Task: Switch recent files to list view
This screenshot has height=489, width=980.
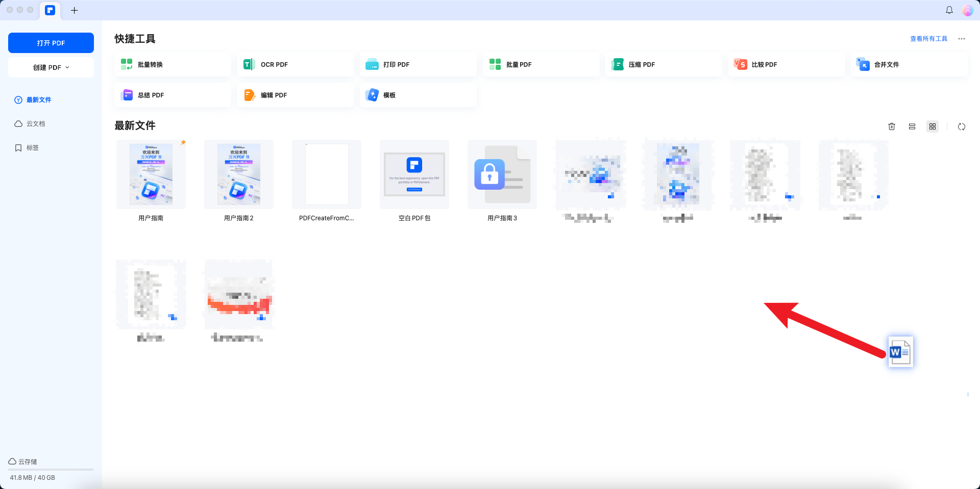Action: point(912,126)
